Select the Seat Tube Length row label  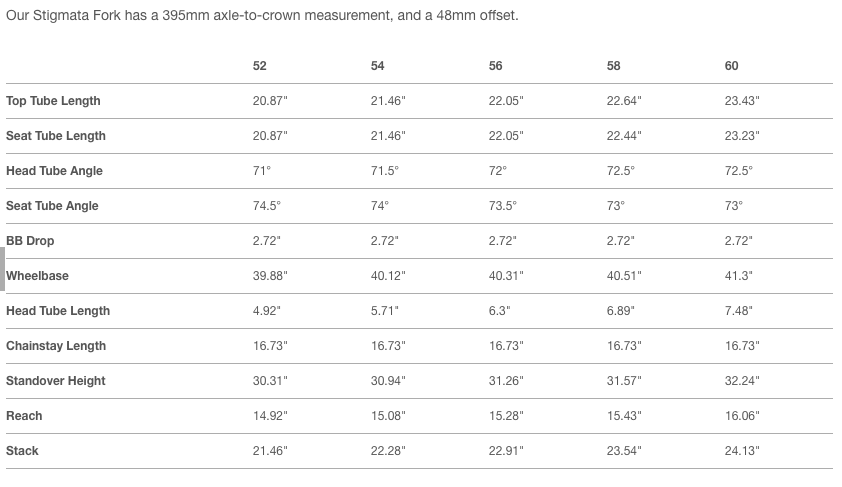56,136
